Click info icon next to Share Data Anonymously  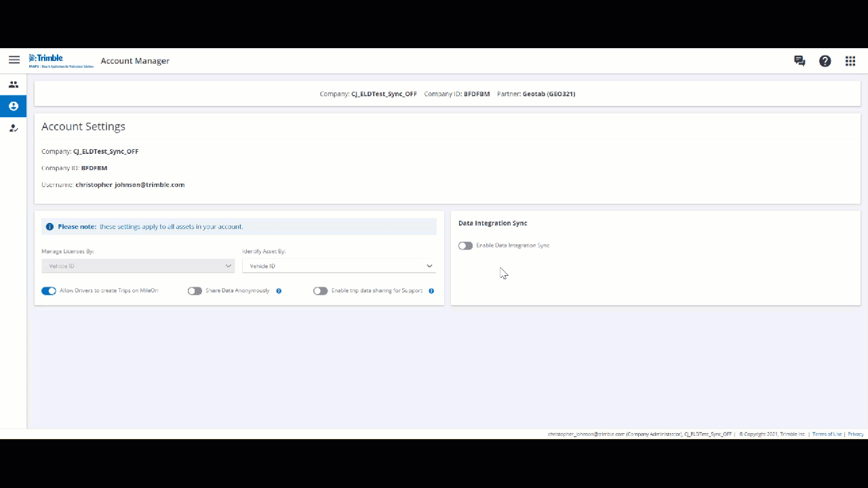point(279,291)
